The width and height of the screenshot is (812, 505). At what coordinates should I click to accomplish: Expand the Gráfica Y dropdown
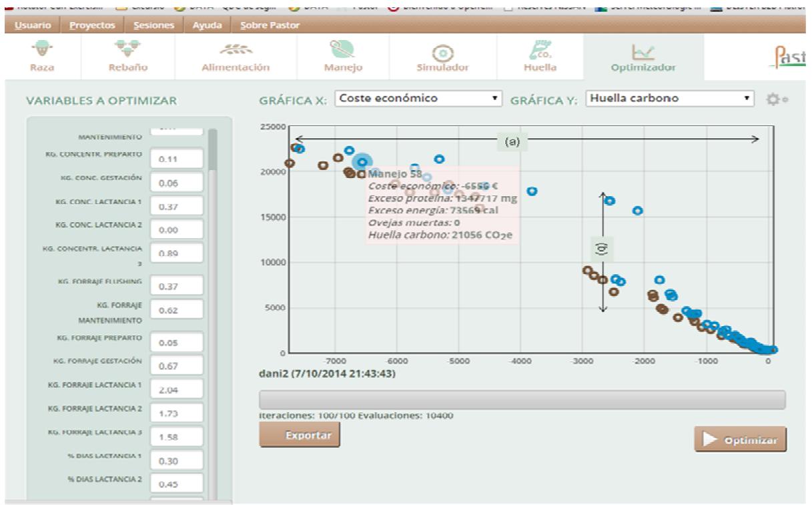[670, 99]
